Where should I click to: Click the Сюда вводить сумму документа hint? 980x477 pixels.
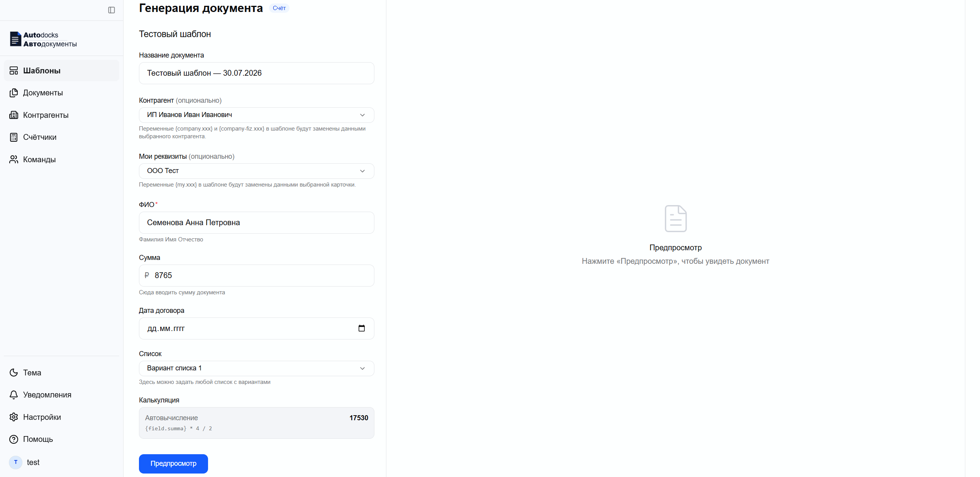click(x=182, y=292)
